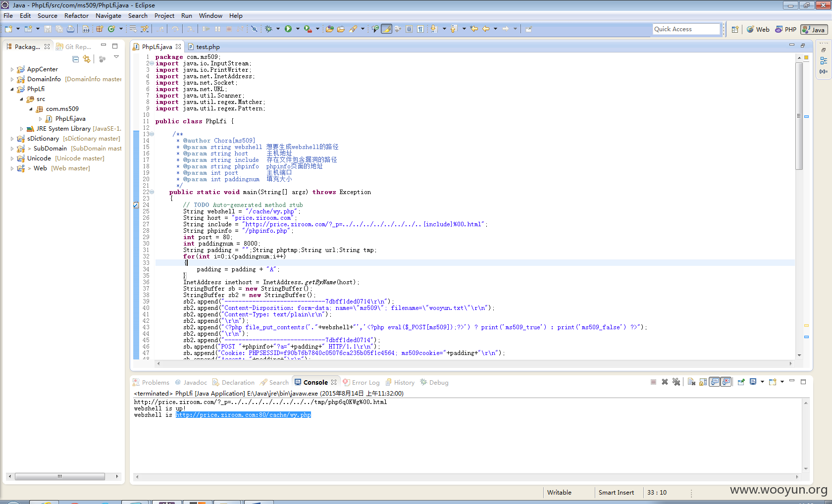Image resolution: width=832 pixels, height=504 pixels.
Task: Open the Error Log tab
Action: [362, 382]
